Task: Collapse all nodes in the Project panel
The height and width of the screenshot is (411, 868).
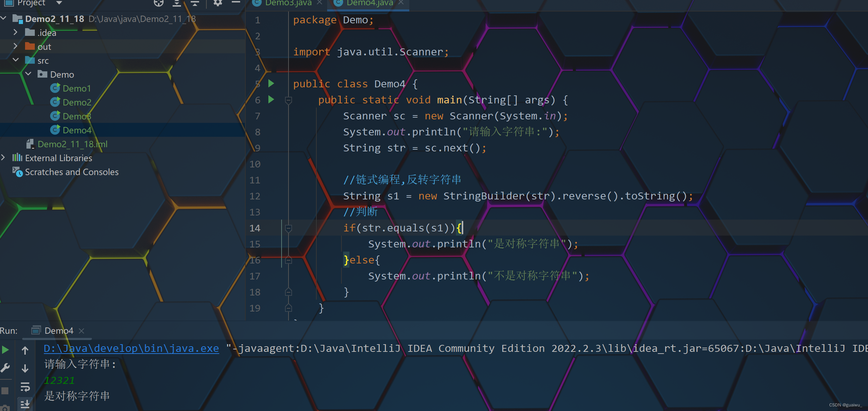Action: pos(195,3)
